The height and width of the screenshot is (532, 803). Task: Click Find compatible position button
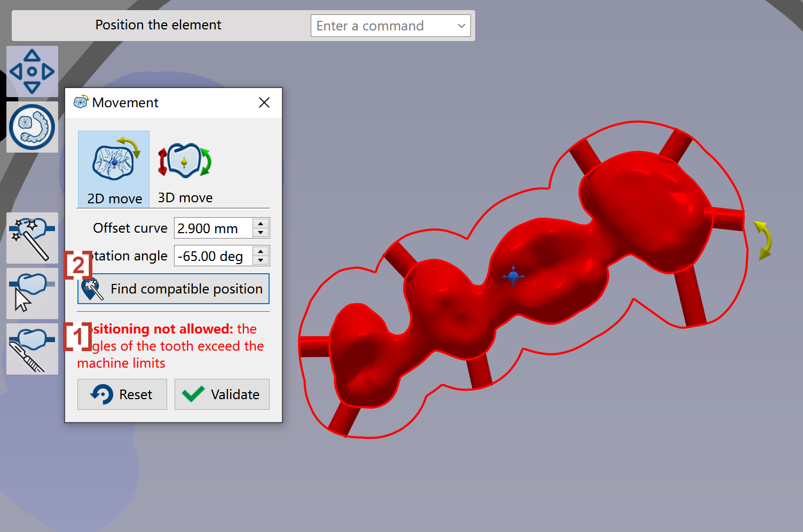(174, 289)
